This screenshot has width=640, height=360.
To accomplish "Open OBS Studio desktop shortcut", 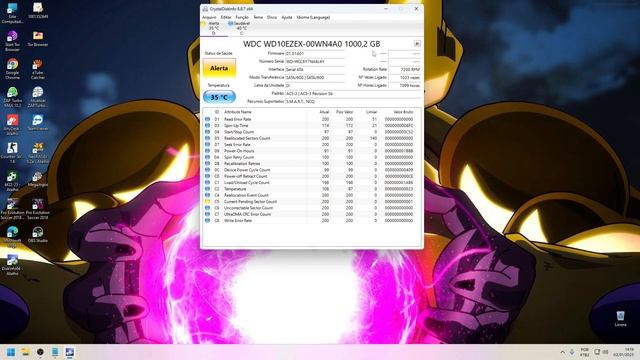I will (38, 235).
